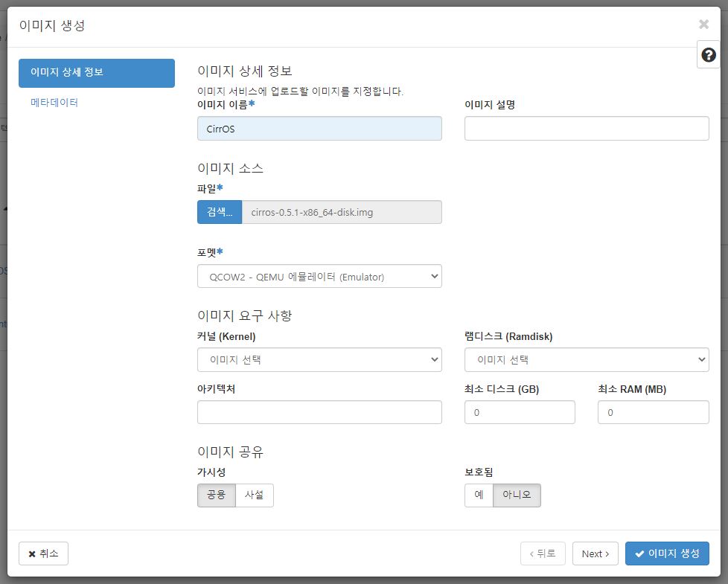Click the cirros-0.5.1-x86_64-disk.img filename field
728x584 pixels.
(x=342, y=212)
